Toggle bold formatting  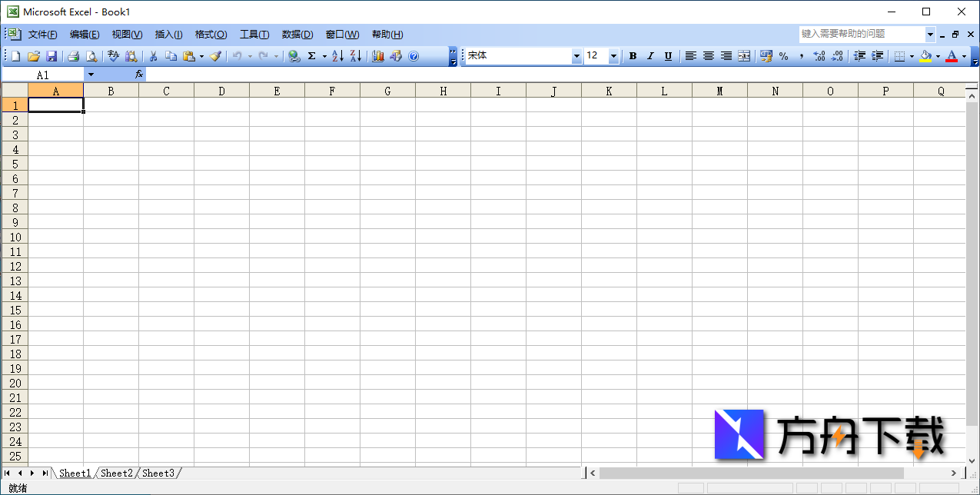633,55
